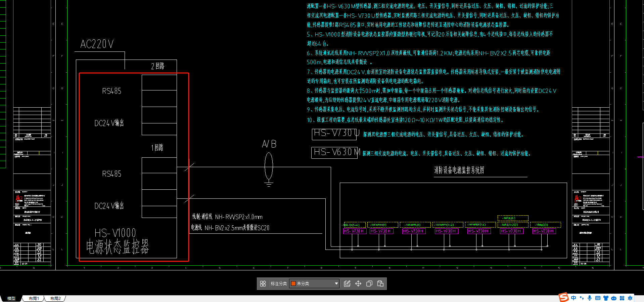644x302 pixels.
Task: Click the edit annotation pencil icon
Action: (x=347, y=284)
